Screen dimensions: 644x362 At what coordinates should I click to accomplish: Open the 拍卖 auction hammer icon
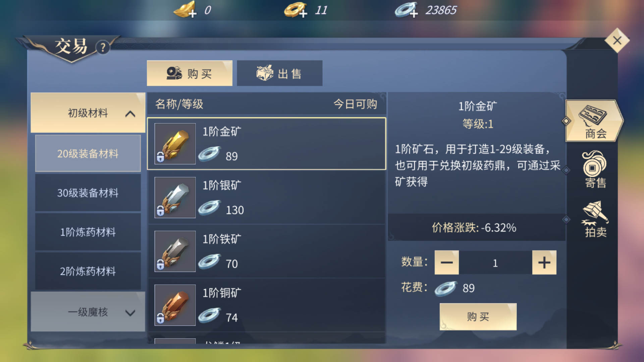[x=595, y=219]
